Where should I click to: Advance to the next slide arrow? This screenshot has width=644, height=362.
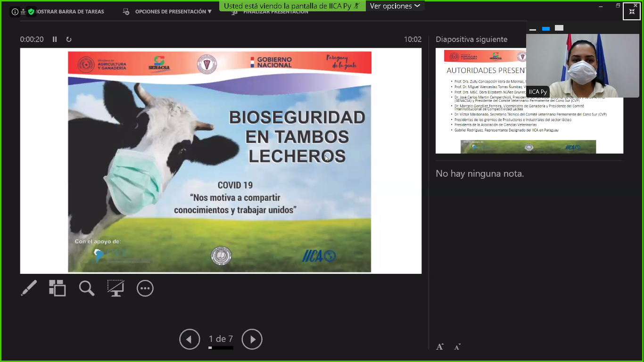point(252,339)
